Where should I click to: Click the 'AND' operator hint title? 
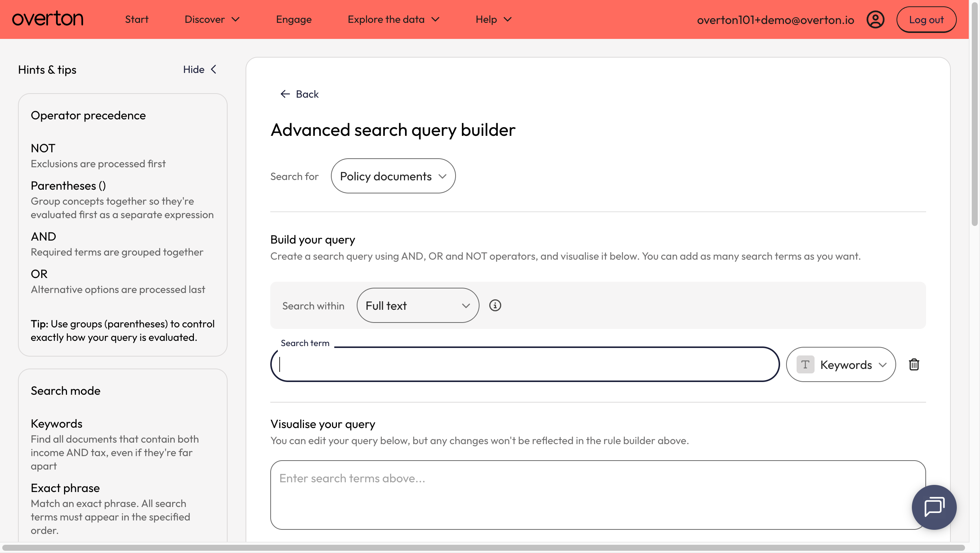[43, 236]
